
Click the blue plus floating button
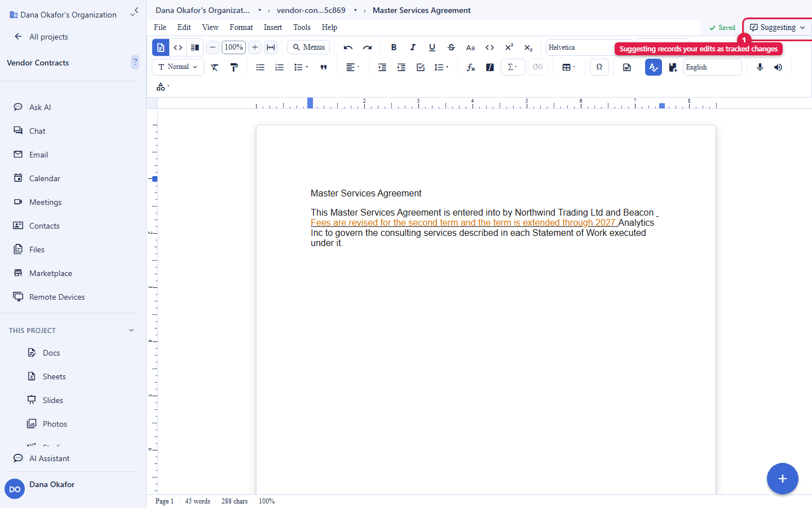coord(783,479)
